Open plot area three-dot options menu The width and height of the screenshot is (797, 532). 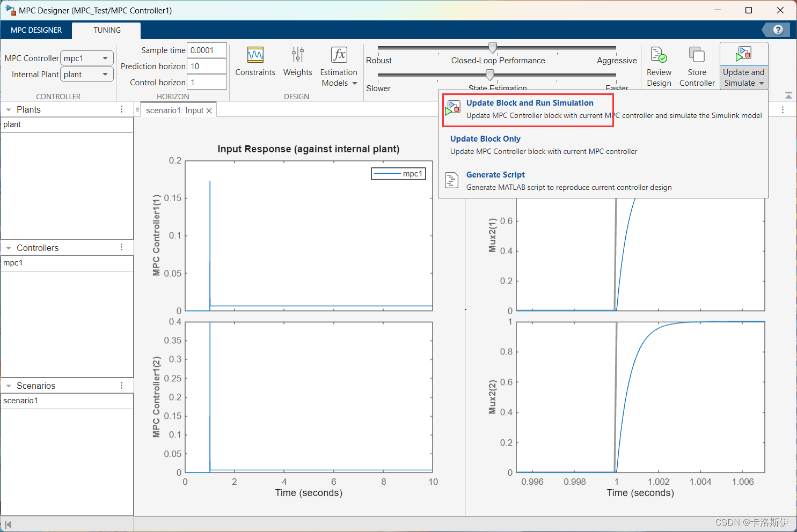[783, 109]
